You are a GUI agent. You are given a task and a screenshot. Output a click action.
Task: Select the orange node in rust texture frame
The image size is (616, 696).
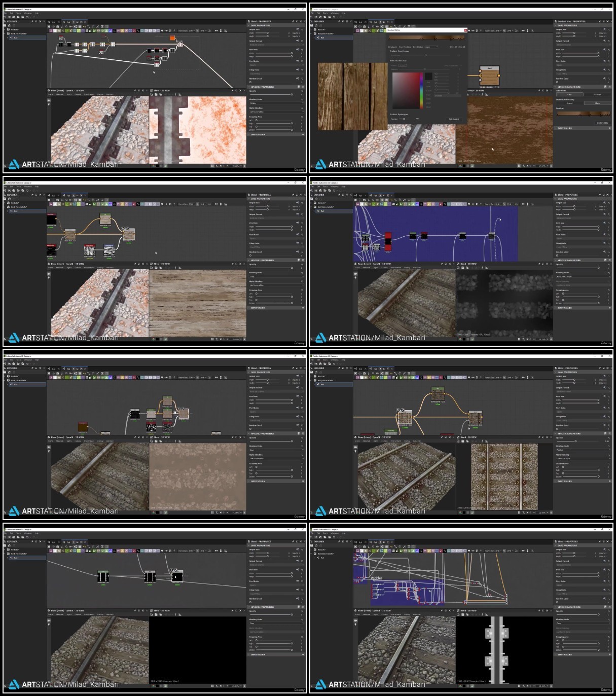(x=172, y=38)
